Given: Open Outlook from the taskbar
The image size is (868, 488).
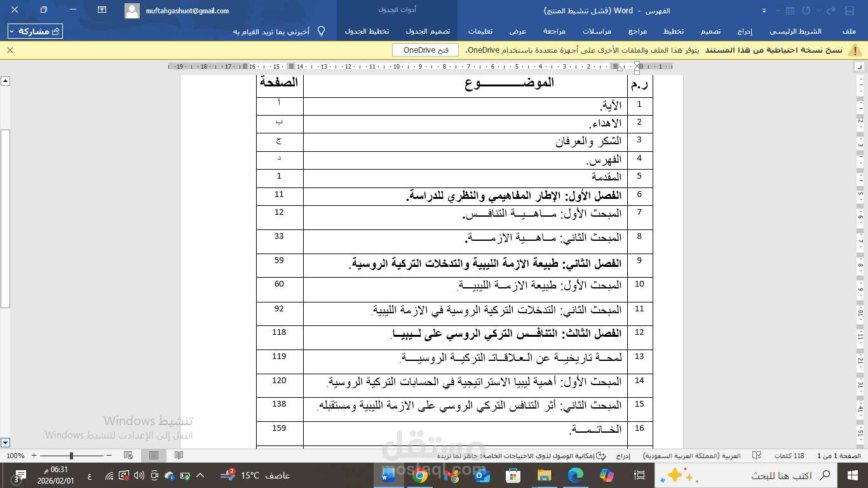Looking at the screenshot, I should [x=482, y=475].
